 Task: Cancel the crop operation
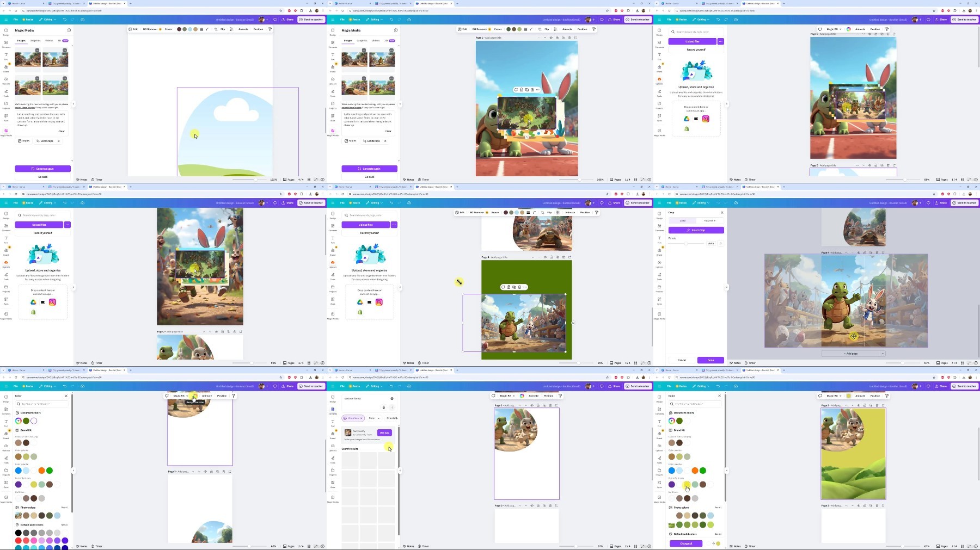point(682,360)
